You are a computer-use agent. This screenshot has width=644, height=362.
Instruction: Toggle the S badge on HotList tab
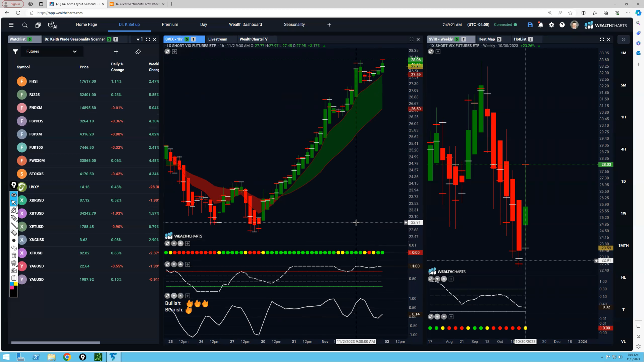pyautogui.click(x=531, y=39)
